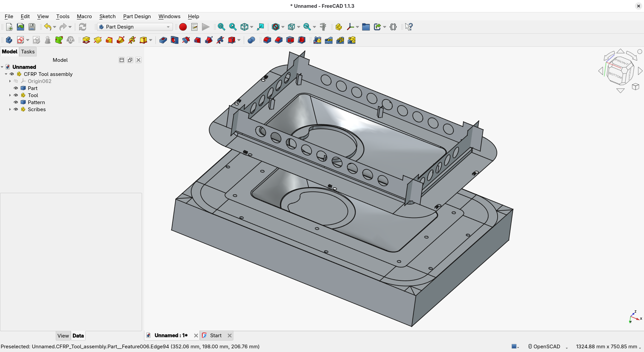Select the Polar Pattern tool
The width and height of the screenshot is (644, 352).
[340, 40]
